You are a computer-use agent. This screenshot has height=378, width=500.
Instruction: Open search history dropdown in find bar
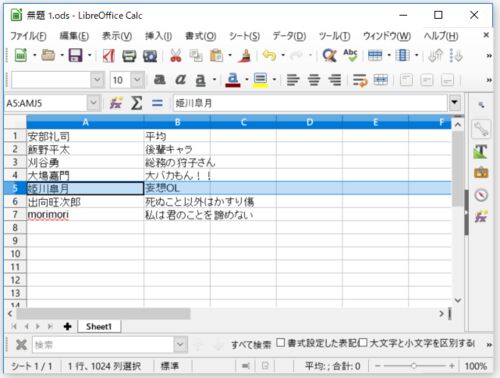coord(180,344)
